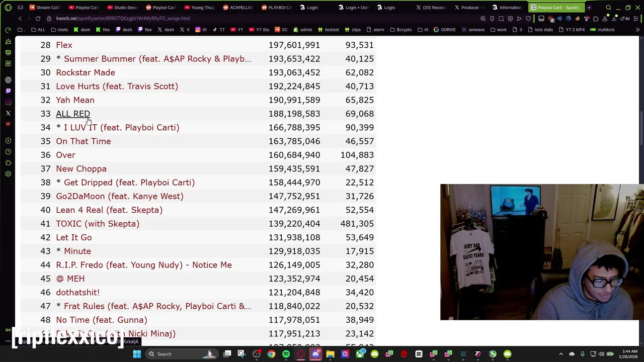Image resolution: width=644 pixels, height=362 pixels.
Task: Expand the AI bookmarks folder
Action: (x=423, y=30)
